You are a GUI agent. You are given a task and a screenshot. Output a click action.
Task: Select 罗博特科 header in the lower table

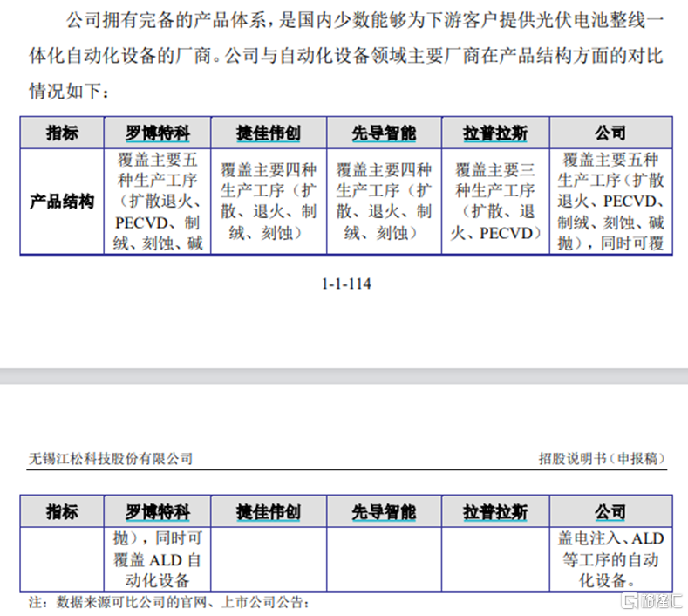tap(158, 511)
